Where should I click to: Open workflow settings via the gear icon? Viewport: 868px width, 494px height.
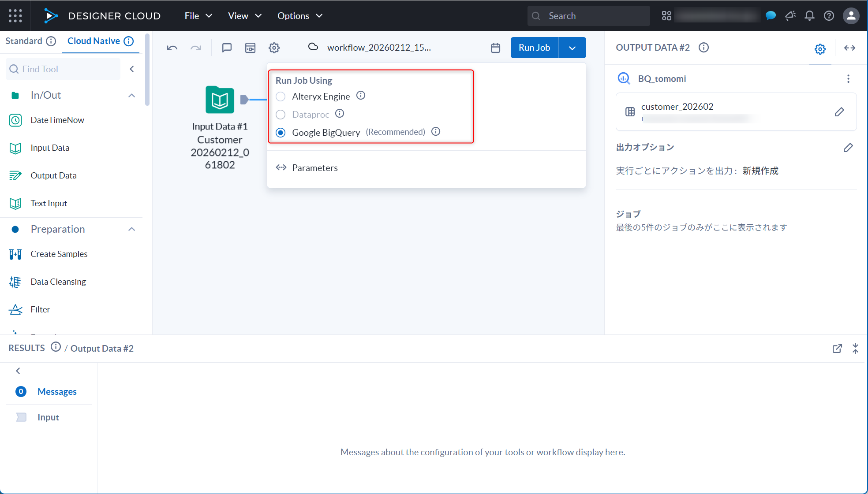274,48
